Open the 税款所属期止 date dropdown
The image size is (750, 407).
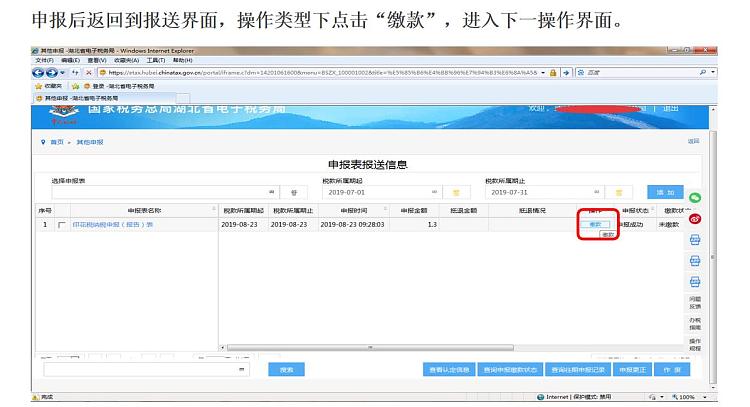(x=596, y=192)
